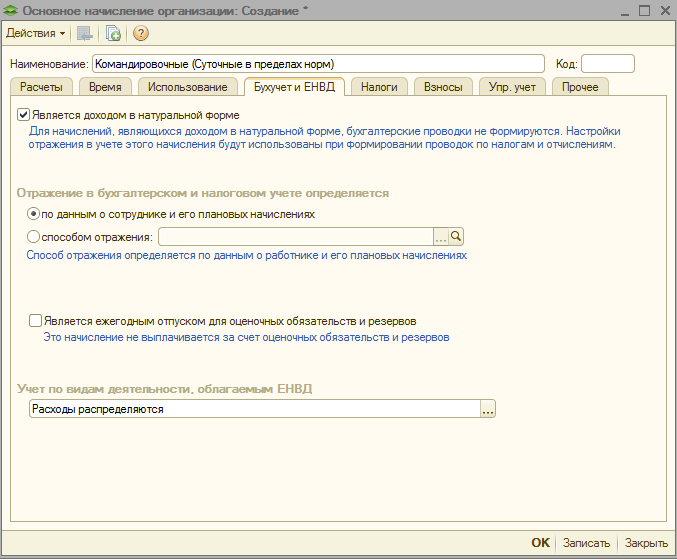
Task: Click the copy-to-new document toolbar icon
Action: (113, 33)
